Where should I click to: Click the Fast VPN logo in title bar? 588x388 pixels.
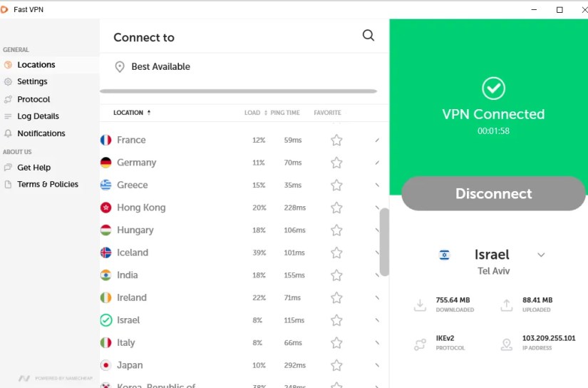(4, 10)
